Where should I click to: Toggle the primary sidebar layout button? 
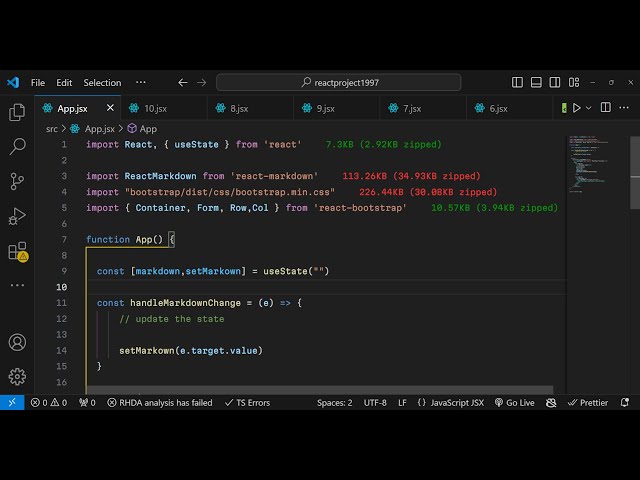(x=517, y=82)
